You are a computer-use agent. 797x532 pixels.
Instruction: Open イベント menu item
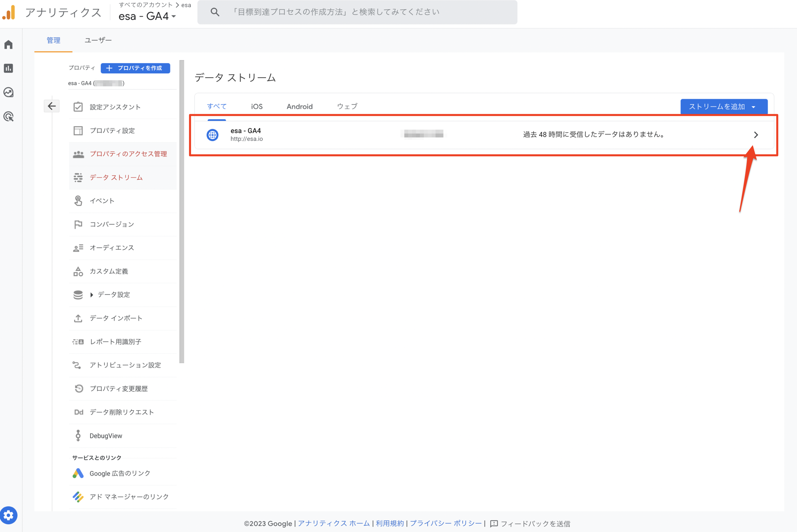123,201
